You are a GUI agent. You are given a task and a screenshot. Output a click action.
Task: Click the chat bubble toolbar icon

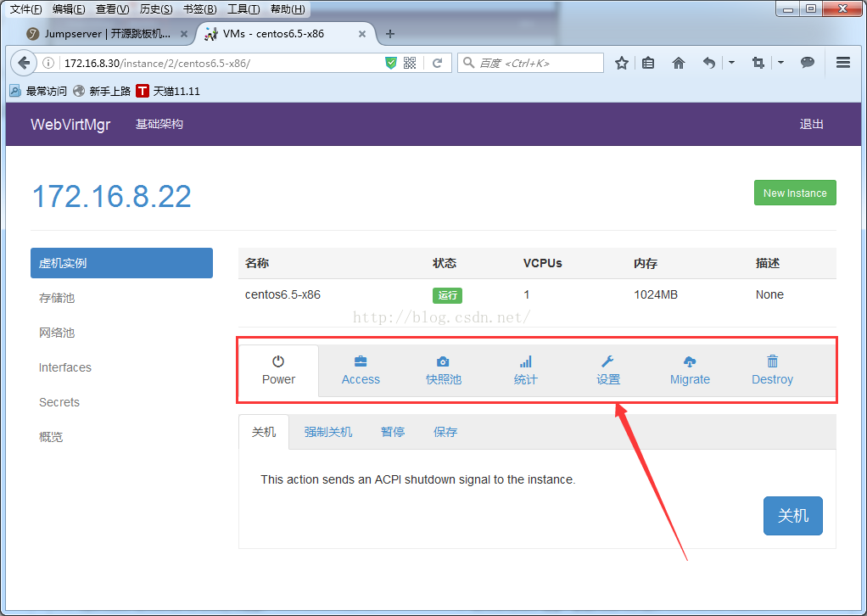808,63
